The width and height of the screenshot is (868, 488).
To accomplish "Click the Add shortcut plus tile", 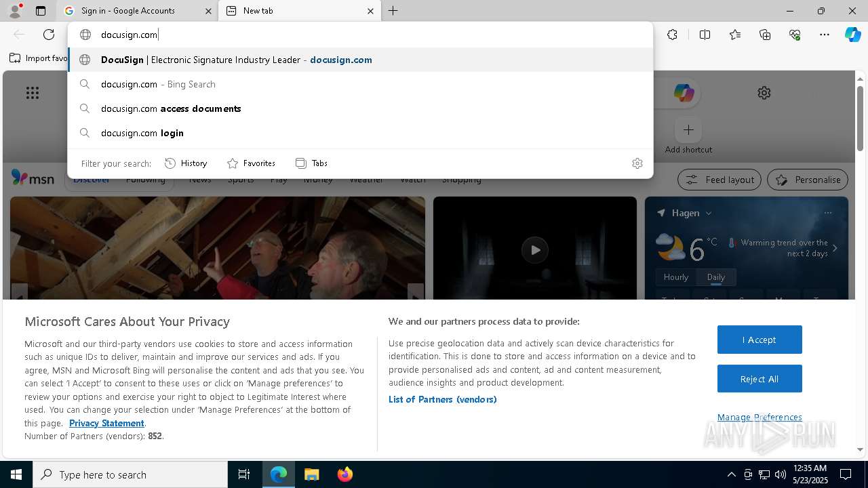I will [x=688, y=129].
